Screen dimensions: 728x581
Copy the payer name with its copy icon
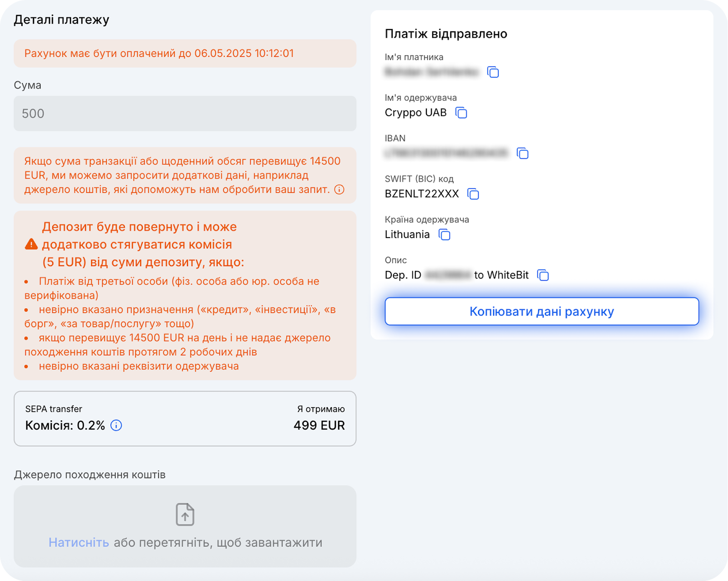(x=493, y=72)
